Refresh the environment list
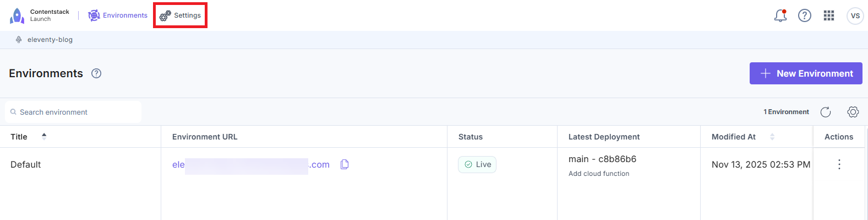The height and width of the screenshot is (220, 868). pos(826,112)
